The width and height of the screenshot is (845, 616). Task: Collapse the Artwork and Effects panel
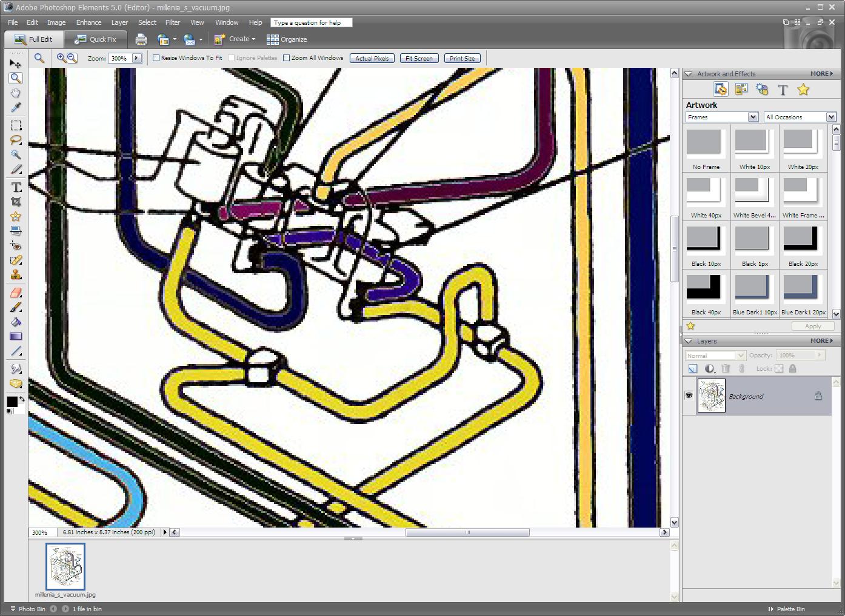pyautogui.click(x=688, y=74)
